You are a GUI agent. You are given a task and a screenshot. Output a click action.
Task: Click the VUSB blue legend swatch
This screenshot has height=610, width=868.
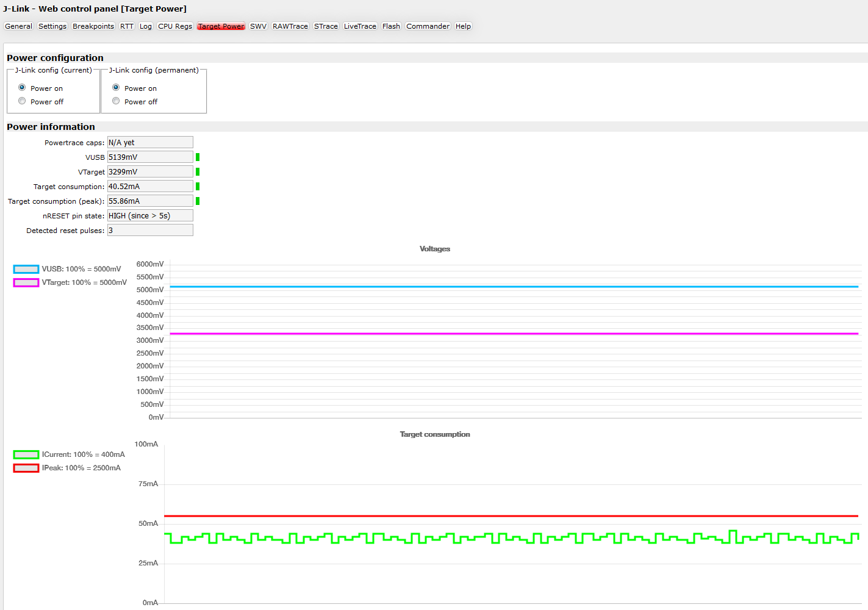point(26,269)
